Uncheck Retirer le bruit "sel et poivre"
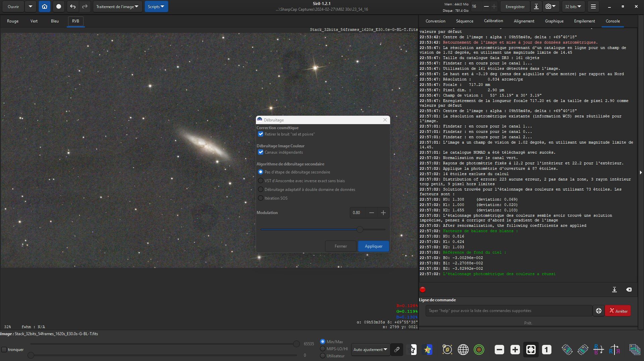This screenshot has height=361, width=644. coord(261,134)
